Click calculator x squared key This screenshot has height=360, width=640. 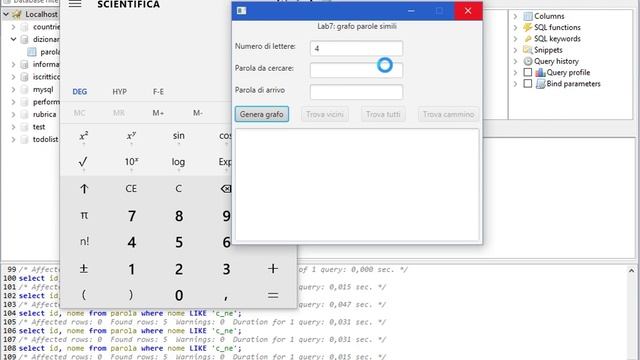84,136
